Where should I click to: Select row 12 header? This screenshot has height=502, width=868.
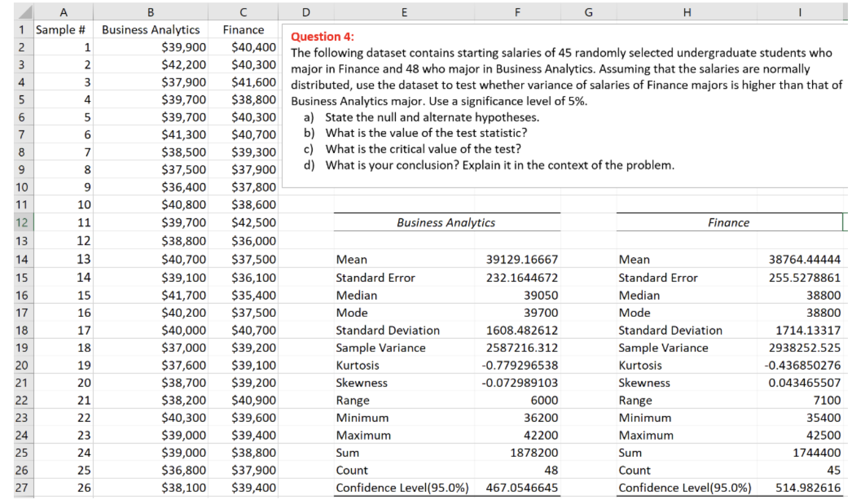pyautogui.click(x=22, y=222)
